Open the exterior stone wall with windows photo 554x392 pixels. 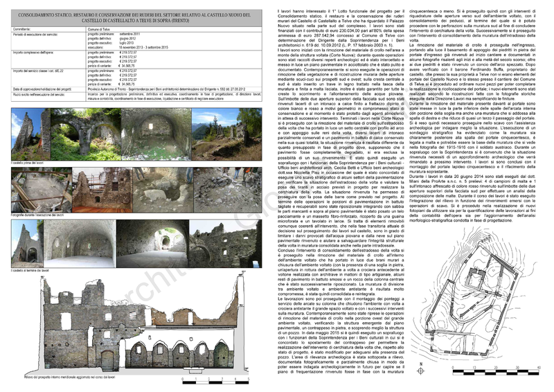pyautogui.click(x=226, y=244)
